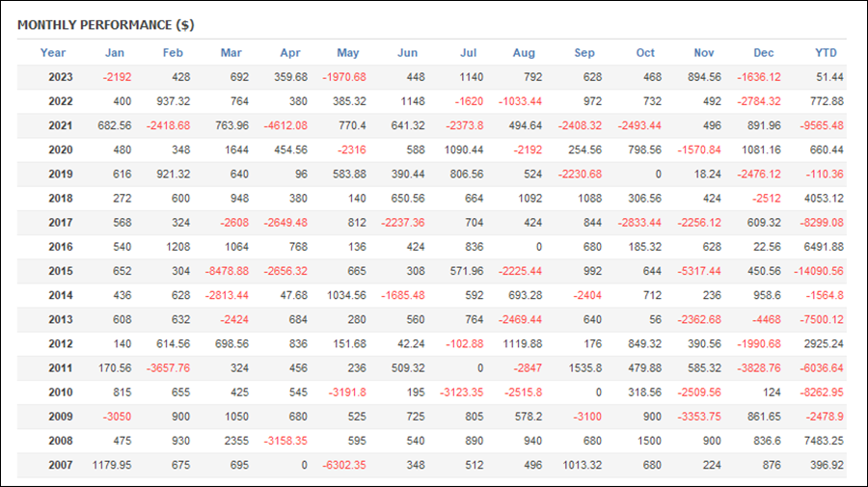This screenshot has width=868, height=487.
Task: Click the Year column header
Action: click(53, 53)
